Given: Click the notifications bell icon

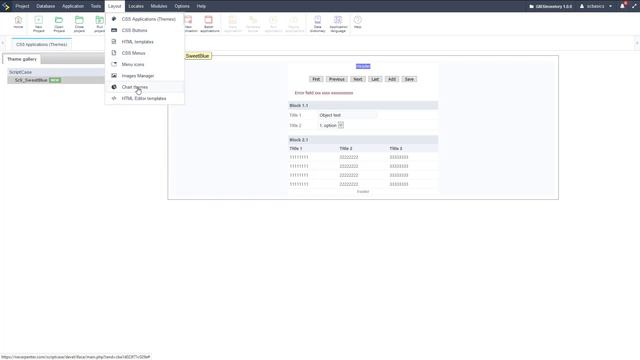Looking at the screenshot, I should pos(622,6).
